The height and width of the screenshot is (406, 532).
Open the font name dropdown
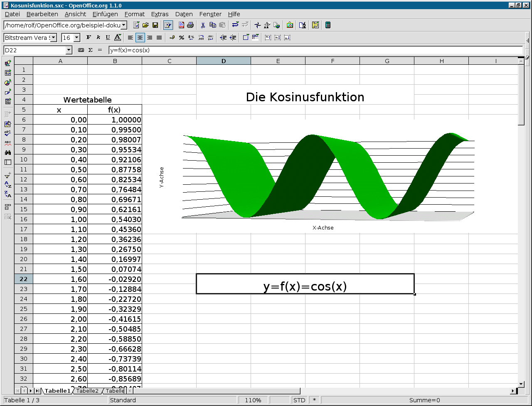(x=54, y=38)
